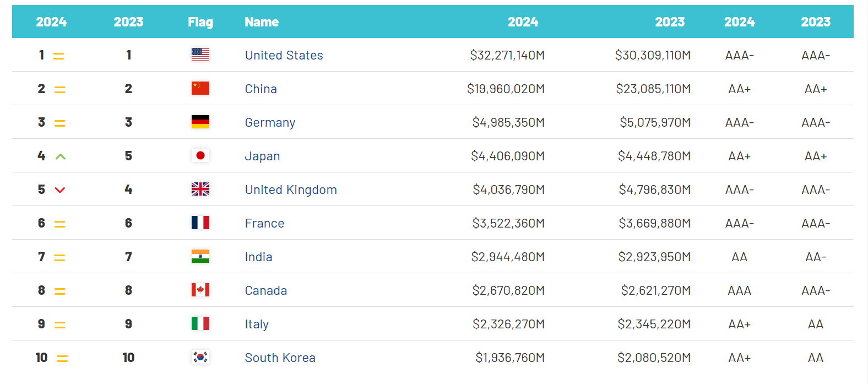Click China's 2024 value $19,960,020M
The height and width of the screenshot is (384, 868).
coord(506,89)
